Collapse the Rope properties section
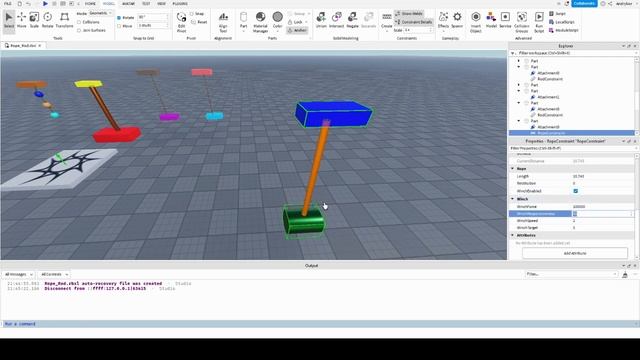 click(x=513, y=169)
